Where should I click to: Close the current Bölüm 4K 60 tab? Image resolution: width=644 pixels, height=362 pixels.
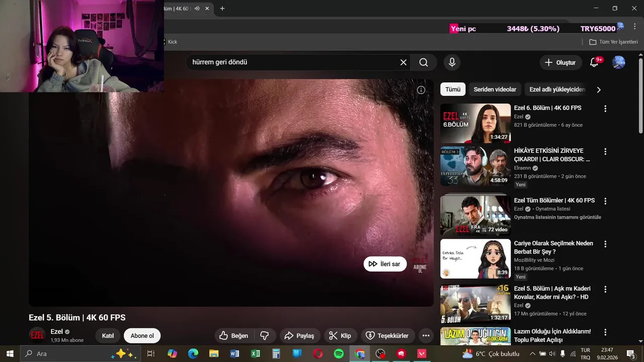click(x=207, y=9)
